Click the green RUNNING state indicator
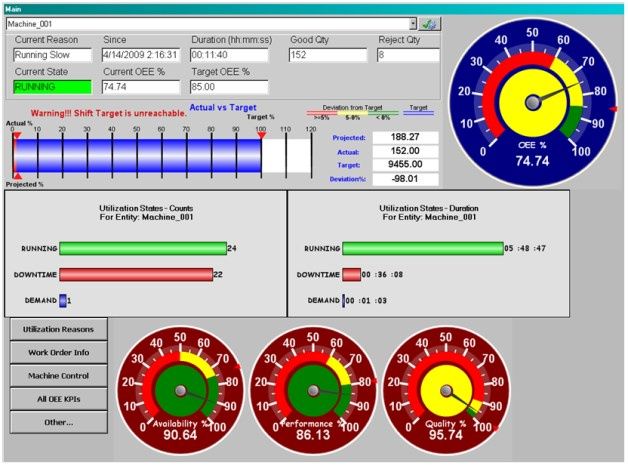Screen dimensions: 628x466 point(52,87)
